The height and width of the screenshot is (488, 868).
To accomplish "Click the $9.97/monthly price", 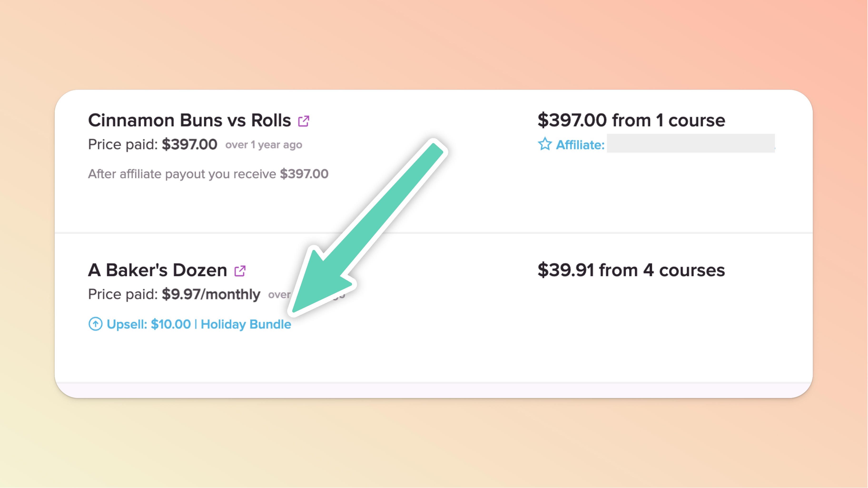I will coord(211,294).
